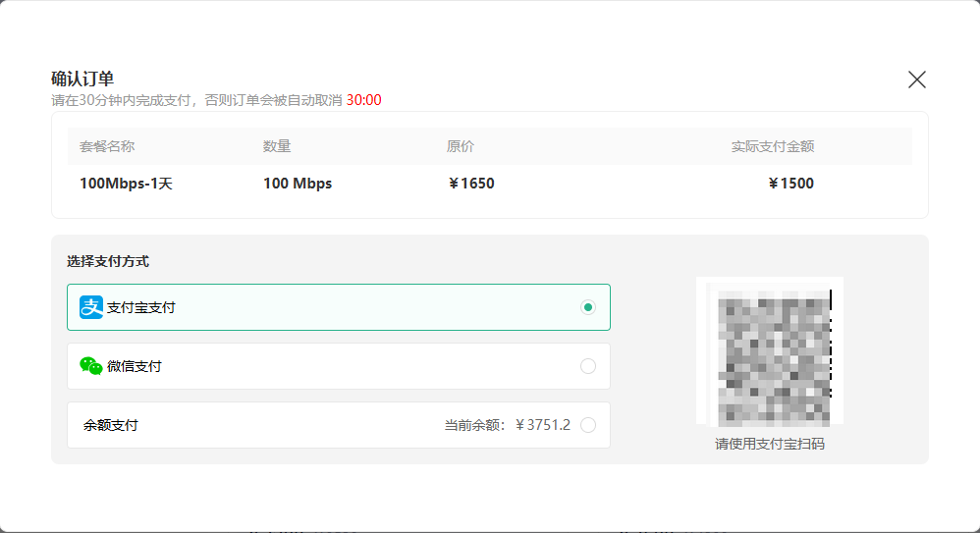Choose the 余额支付 payment option label
Viewport: 980px width, 533px height.
pos(111,425)
